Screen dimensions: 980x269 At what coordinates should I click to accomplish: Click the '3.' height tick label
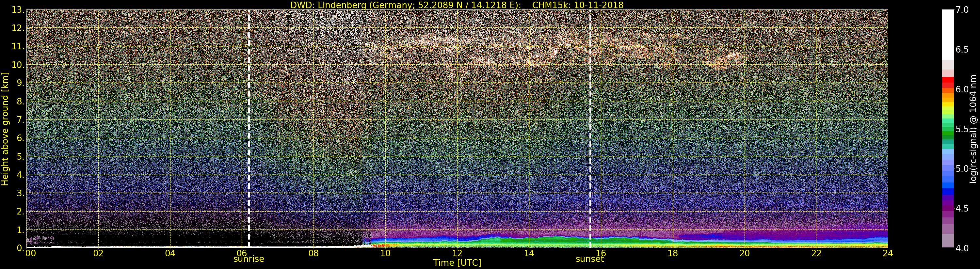coord(20,193)
